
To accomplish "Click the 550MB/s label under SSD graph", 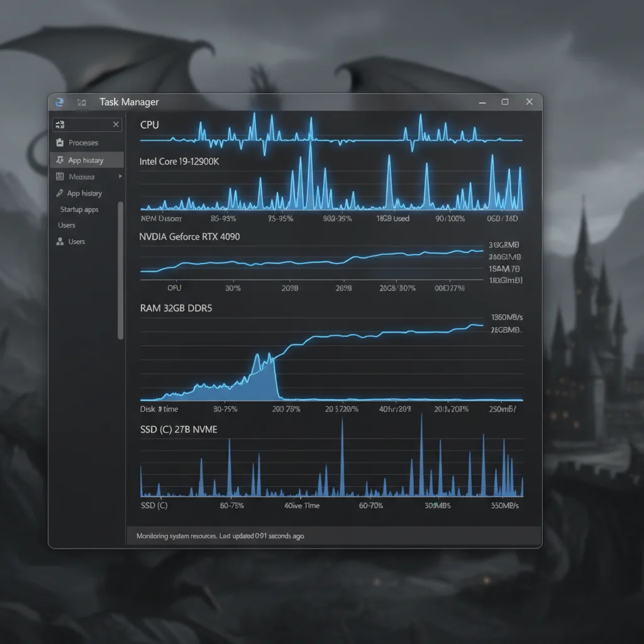I will (505, 506).
